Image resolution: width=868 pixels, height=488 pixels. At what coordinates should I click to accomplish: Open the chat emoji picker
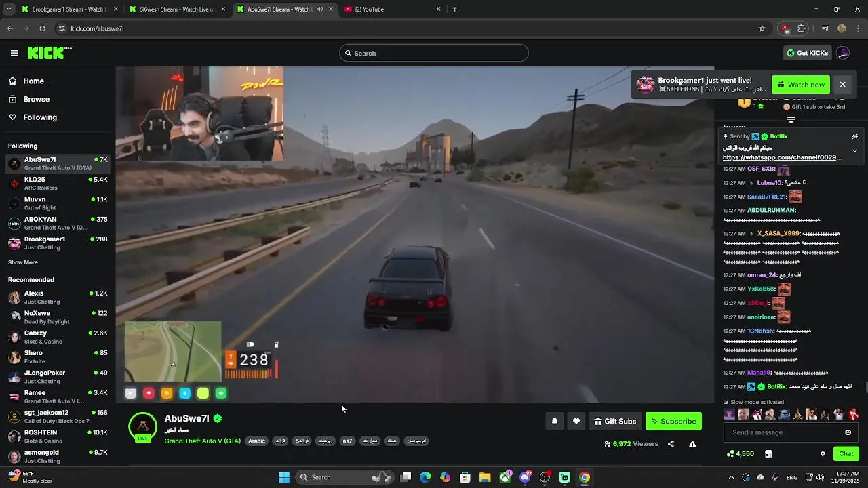pyautogui.click(x=848, y=432)
